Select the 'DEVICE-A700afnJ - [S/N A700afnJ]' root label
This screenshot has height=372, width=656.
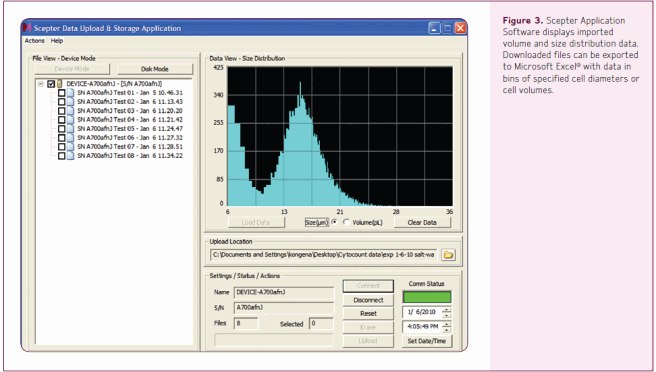[x=114, y=84]
